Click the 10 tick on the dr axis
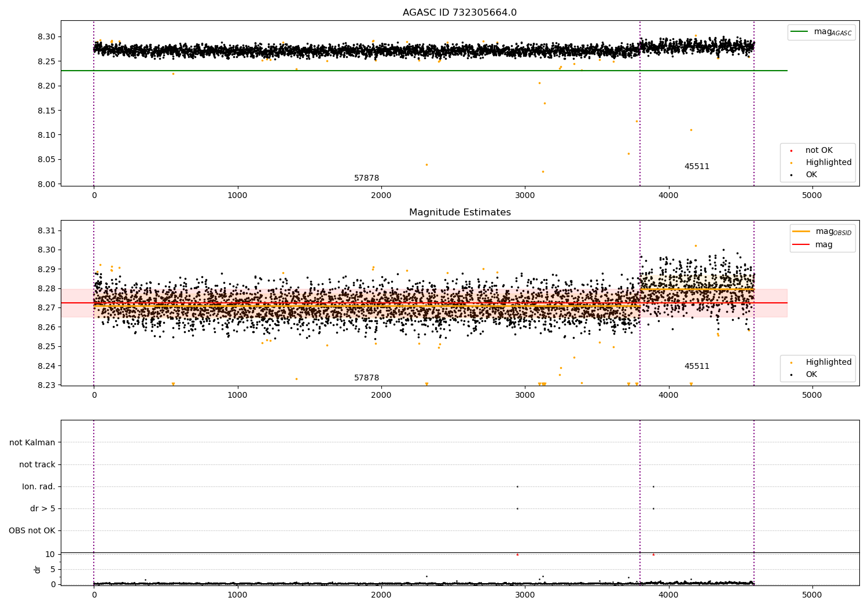 click(x=50, y=554)
